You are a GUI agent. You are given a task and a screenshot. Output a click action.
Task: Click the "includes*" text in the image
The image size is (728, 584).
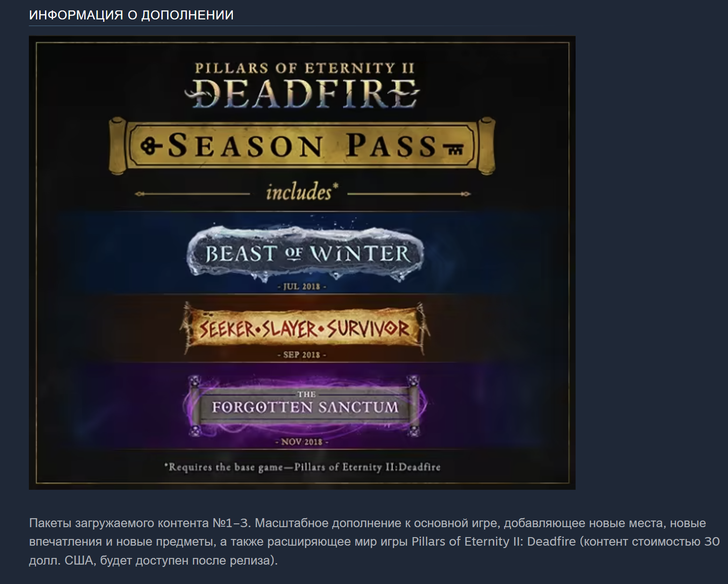[302, 192]
